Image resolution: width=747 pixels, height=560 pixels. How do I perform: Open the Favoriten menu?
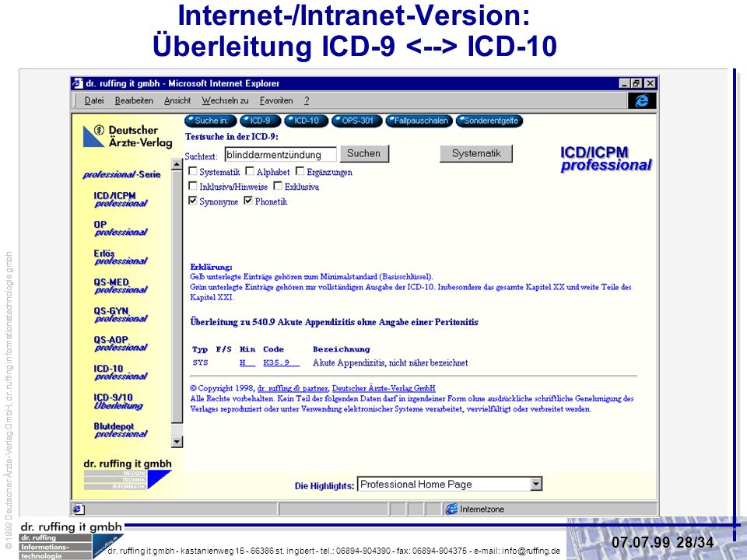[276, 100]
